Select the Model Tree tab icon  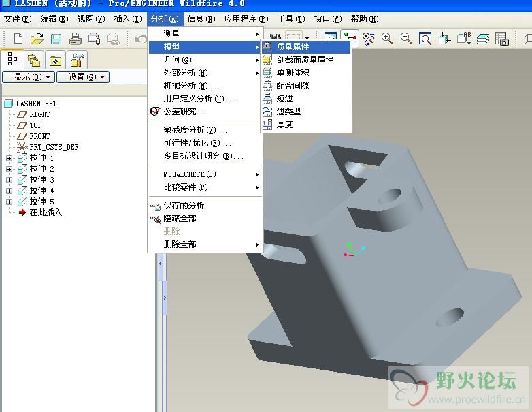pos(12,59)
